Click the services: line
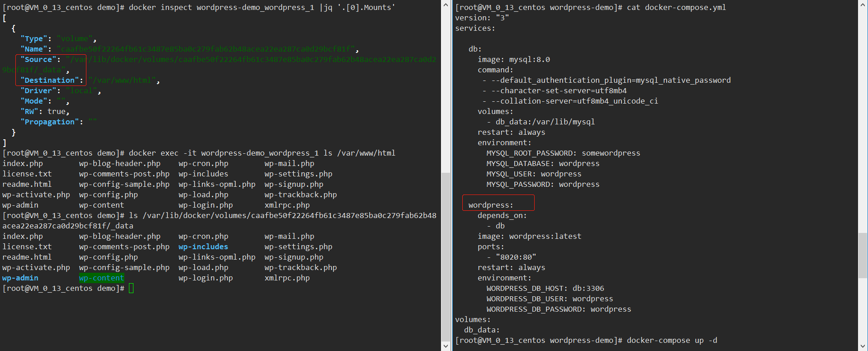The image size is (868, 351). [475, 28]
